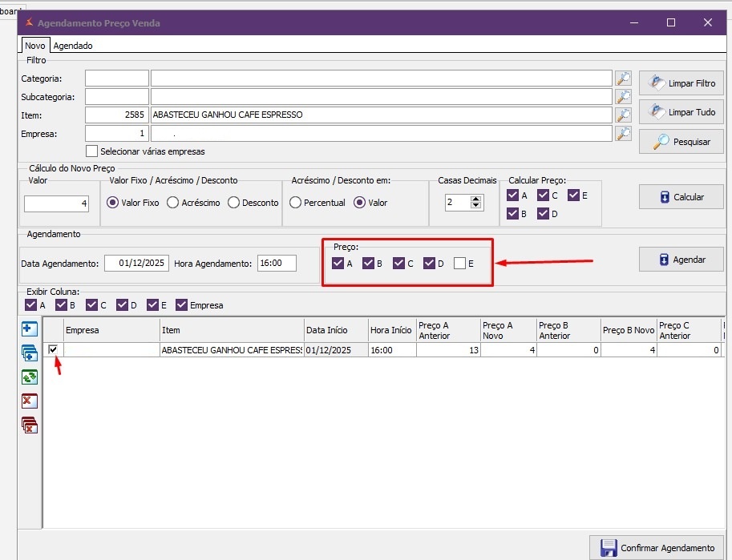Click the item description field ABASTECEU GANHOU CAFE ESPRESSO

pos(382,115)
